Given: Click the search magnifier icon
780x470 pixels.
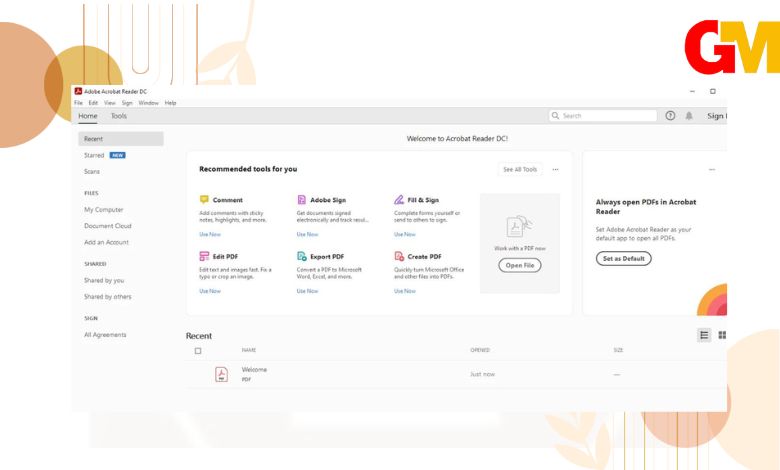Looking at the screenshot, I should click(x=555, y=115).
